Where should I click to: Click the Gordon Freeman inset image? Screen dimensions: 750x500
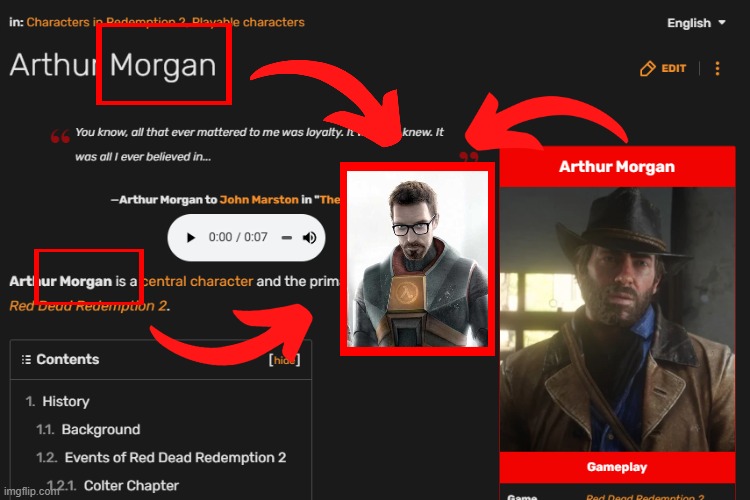pyautogui.click(x=417, y=259)
